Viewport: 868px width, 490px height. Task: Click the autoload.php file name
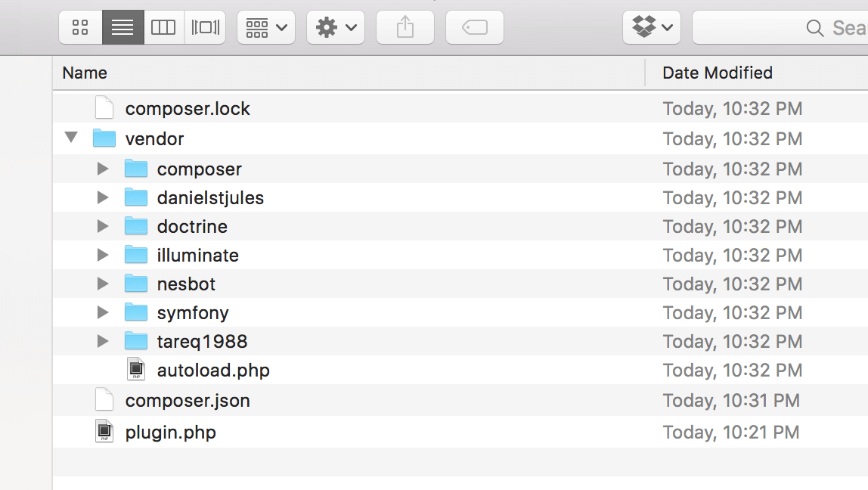[213, 371]
